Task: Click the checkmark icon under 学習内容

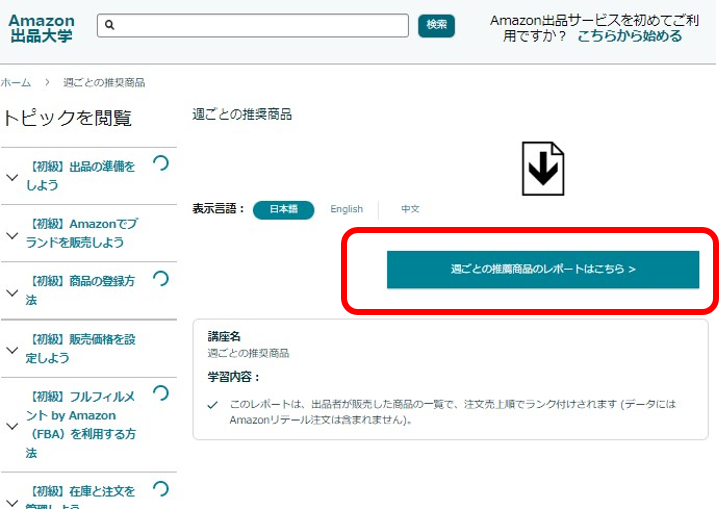Action: 212,405
